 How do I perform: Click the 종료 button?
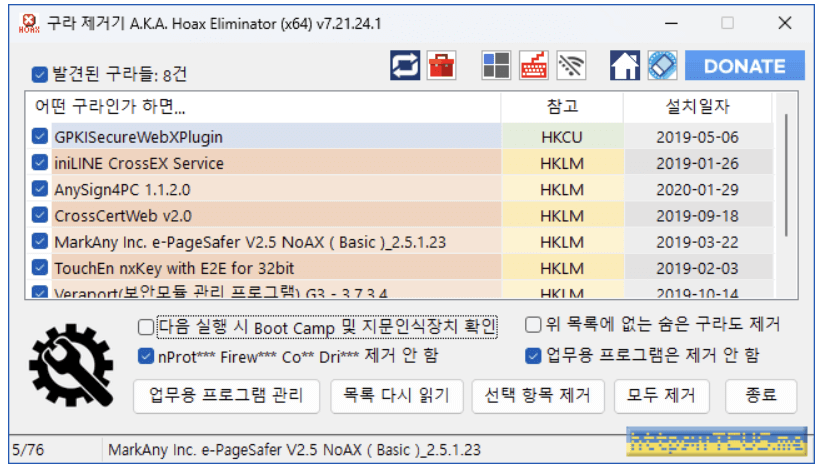761,396
